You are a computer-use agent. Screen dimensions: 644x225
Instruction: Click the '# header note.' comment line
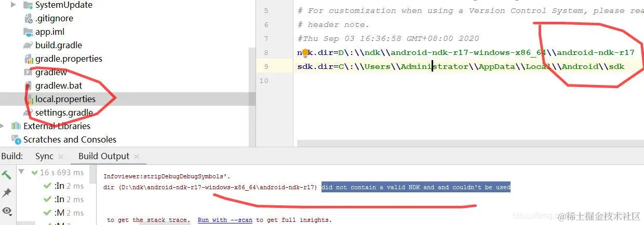coord(333,24)
